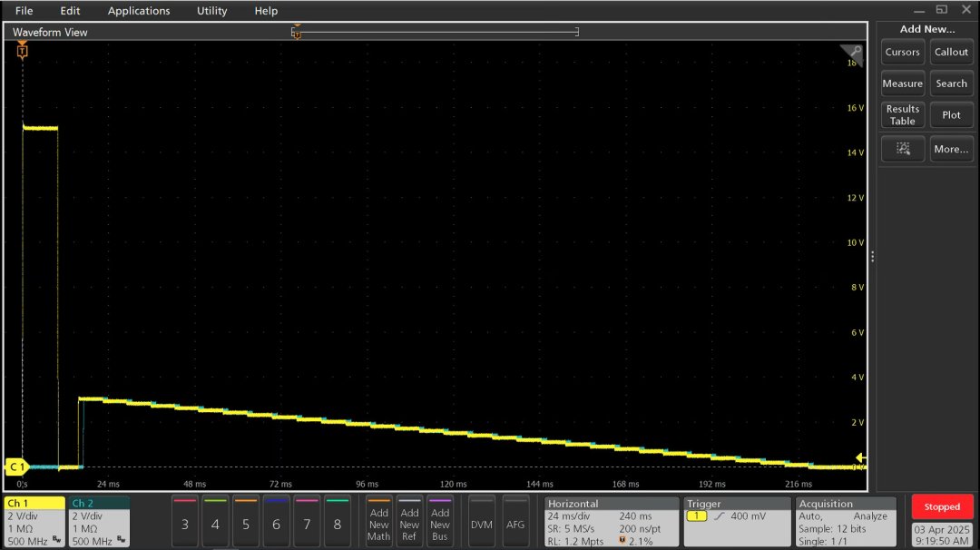Add a measurement via the Measure button

pyautogui.click(x=902, y=83)
